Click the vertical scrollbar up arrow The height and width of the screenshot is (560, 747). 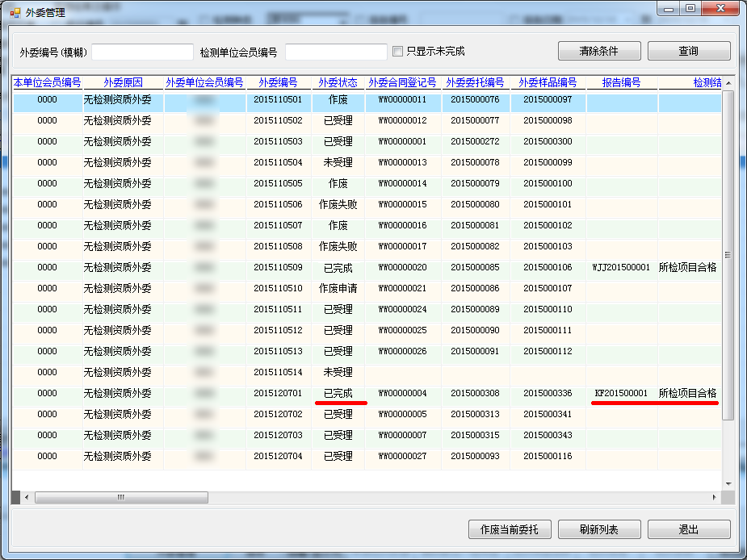(x=728, y=84)
